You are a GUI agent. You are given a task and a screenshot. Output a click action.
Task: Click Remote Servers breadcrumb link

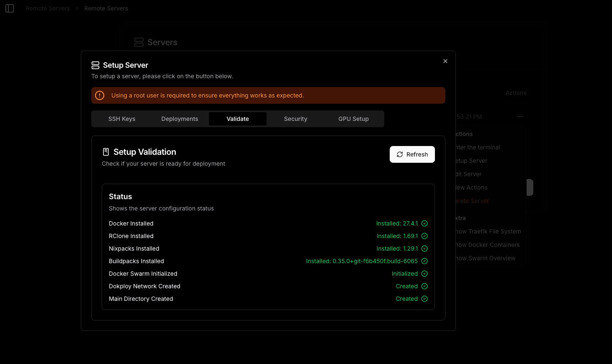[x=48, y=8]
